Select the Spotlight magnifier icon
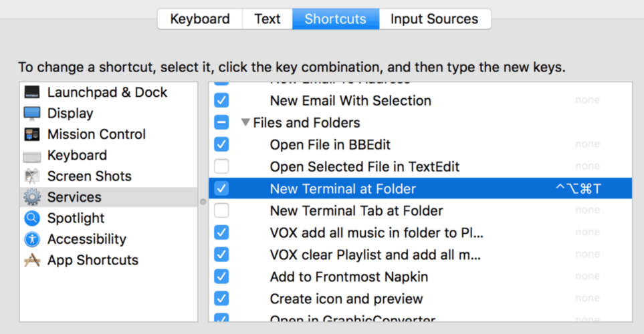This screenshot has height=334, width=644. click(x=32, y=218)
